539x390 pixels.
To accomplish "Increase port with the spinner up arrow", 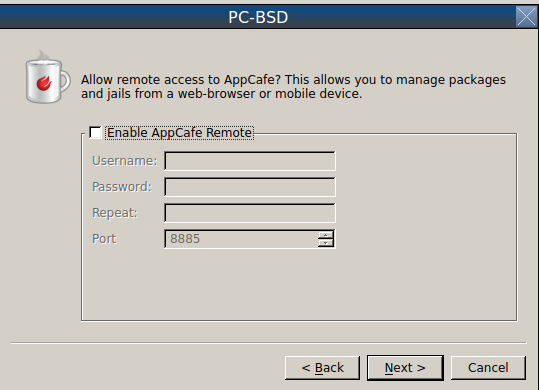I will click(x=326, y=235).
